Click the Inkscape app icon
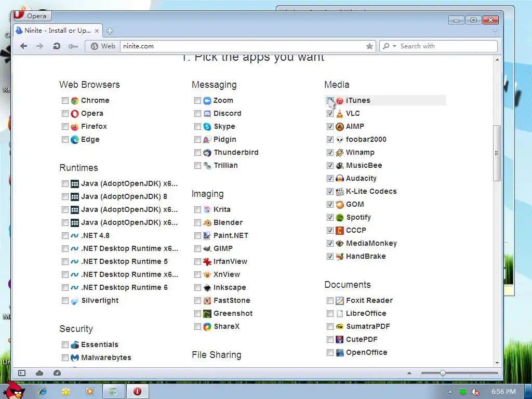 point(207,288)
